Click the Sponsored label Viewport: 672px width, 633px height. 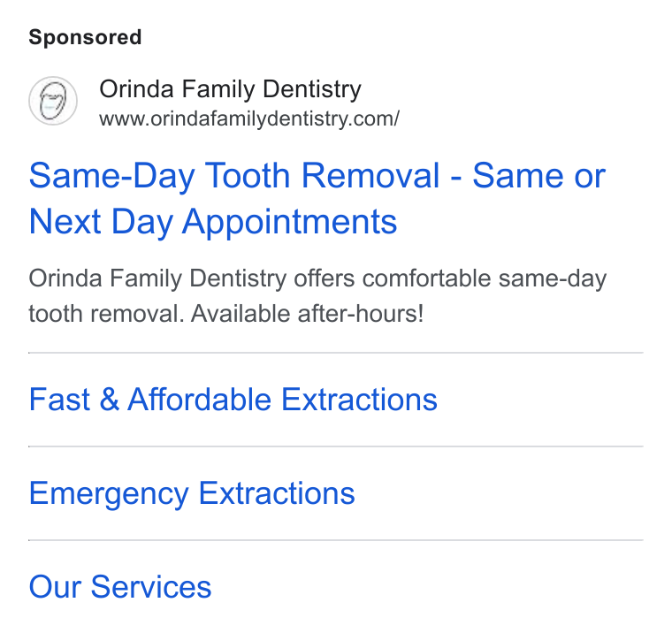coord(85,37)
